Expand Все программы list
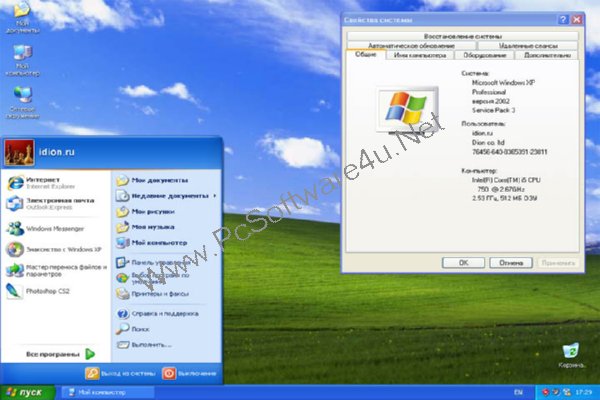Image resolution: width=600 pixels, height=400 pixels. coord(60,354)
